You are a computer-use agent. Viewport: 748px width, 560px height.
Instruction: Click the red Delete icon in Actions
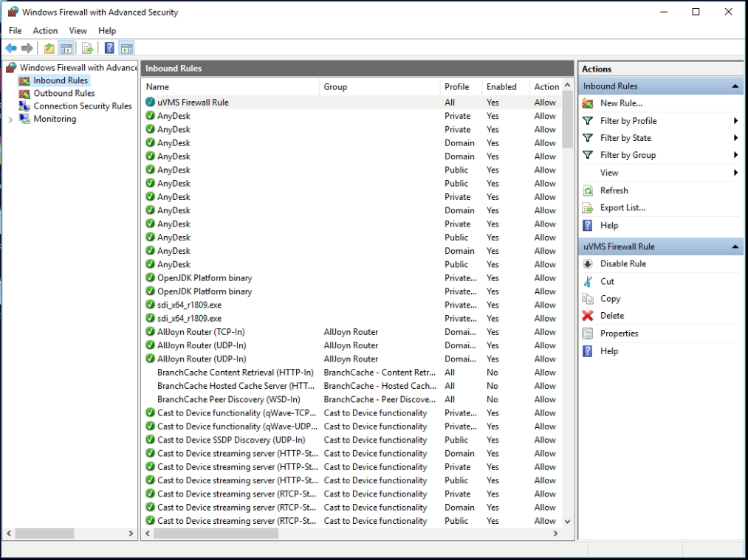tap(588, 316)
